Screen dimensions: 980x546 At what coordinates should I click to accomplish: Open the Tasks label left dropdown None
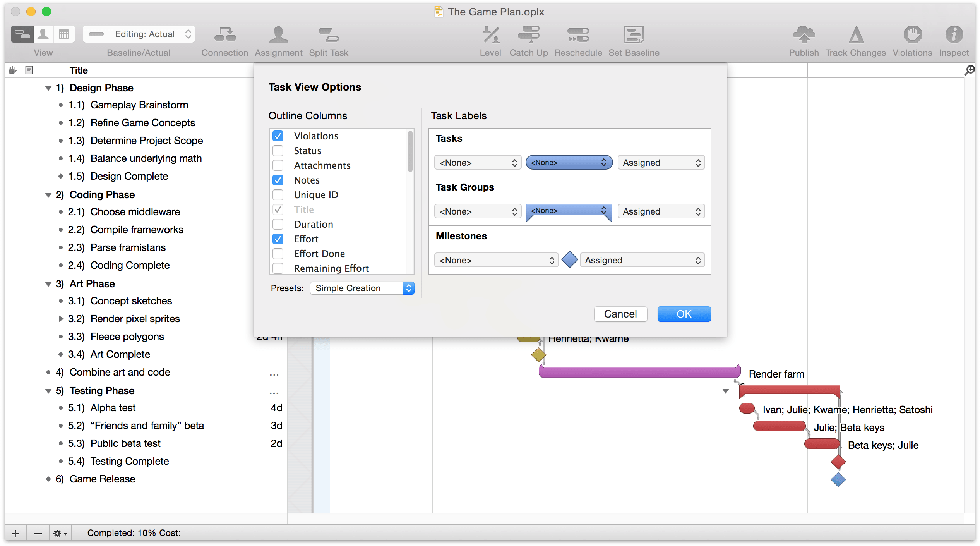click(x=476, y=163)
